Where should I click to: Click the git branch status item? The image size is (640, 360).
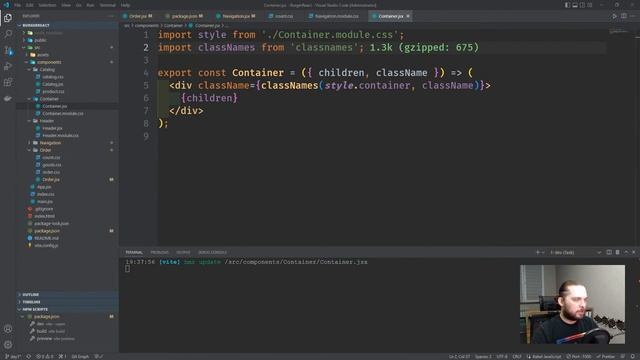[x=13, y=356]
